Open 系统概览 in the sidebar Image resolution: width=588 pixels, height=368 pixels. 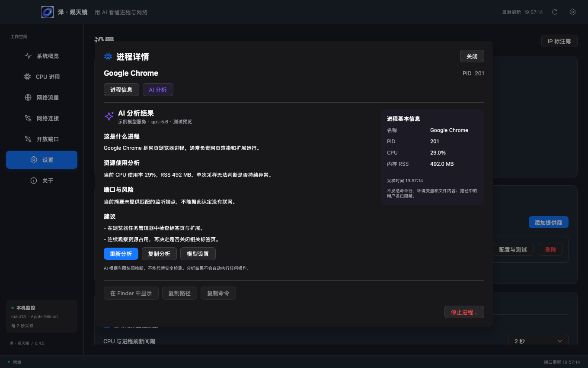[42, 56]
